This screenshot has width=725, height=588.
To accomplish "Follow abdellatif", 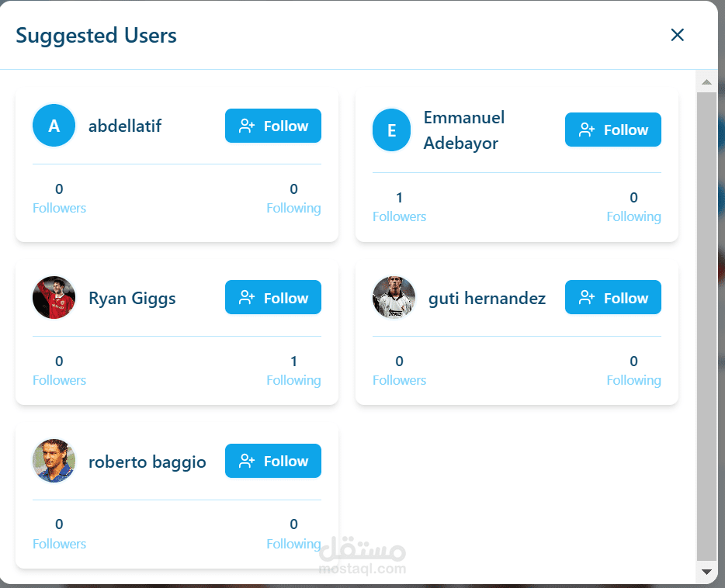I will (x=273, y=126).
